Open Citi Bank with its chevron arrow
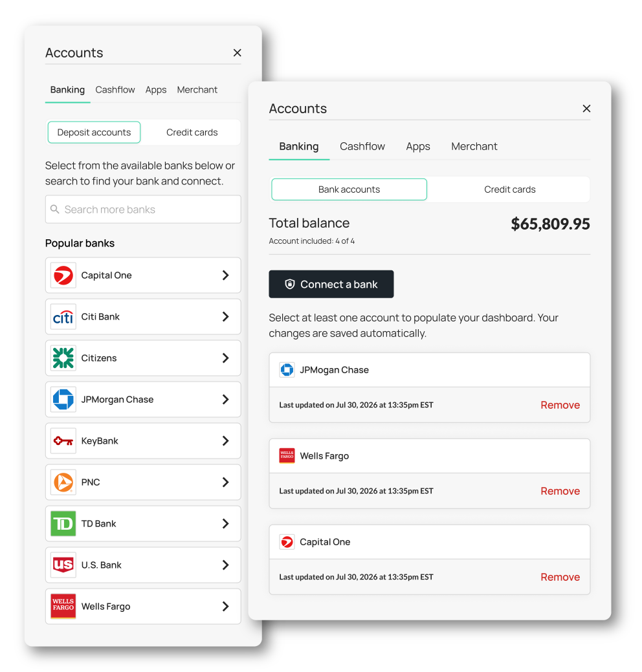This screenshot has height=672, width=642. (x=226, y=317)
